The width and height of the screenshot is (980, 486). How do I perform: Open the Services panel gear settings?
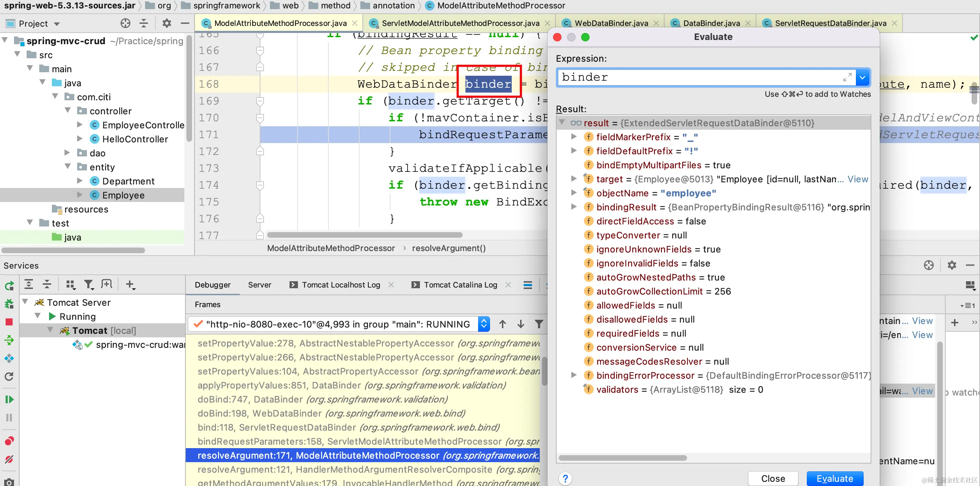[x=952, y=265]
